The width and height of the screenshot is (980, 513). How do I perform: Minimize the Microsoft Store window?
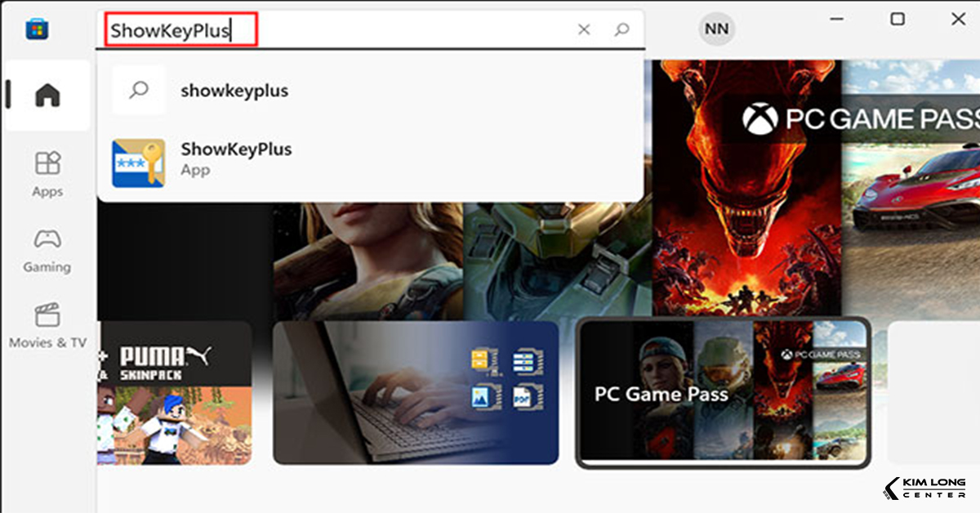click(836, 18)
